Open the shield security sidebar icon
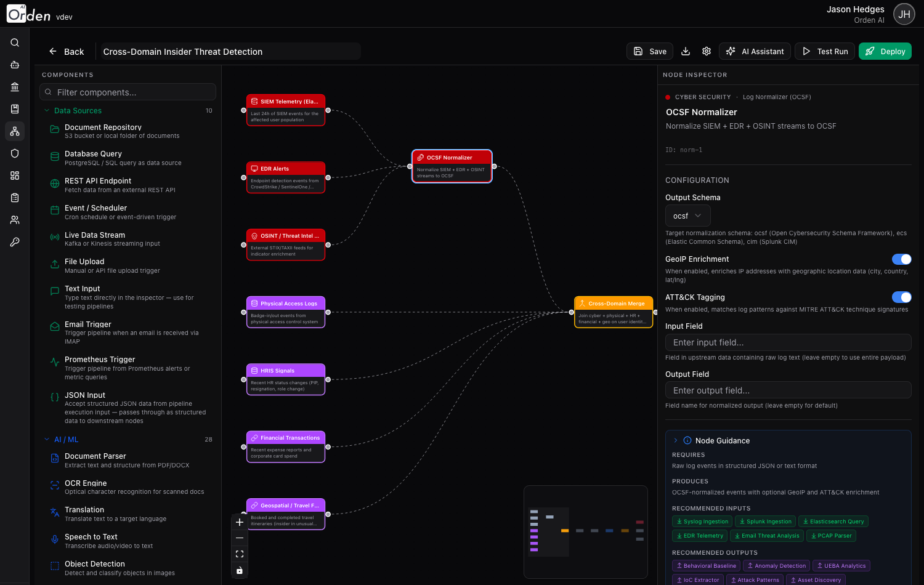 point(15,153)
